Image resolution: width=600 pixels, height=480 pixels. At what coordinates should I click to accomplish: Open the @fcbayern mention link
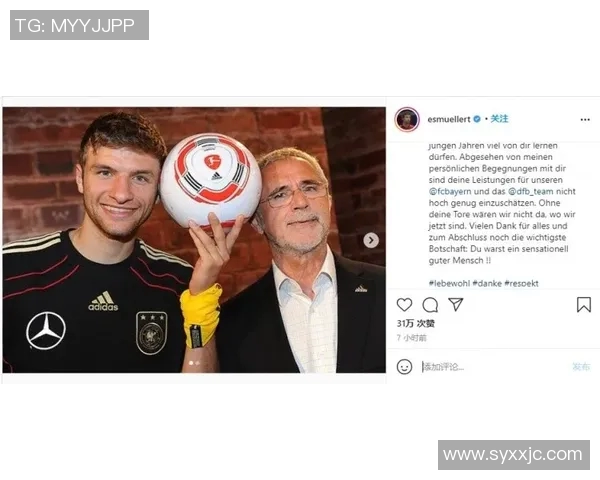(450, 191)
